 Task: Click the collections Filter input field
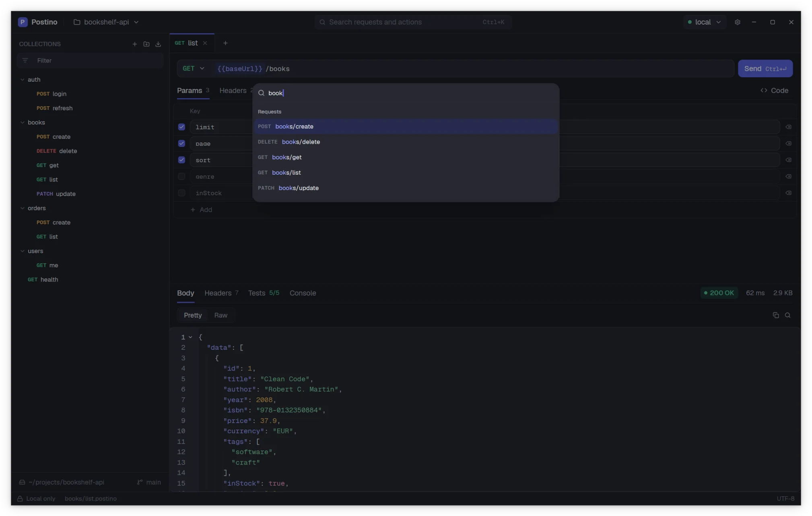(90, 60)
